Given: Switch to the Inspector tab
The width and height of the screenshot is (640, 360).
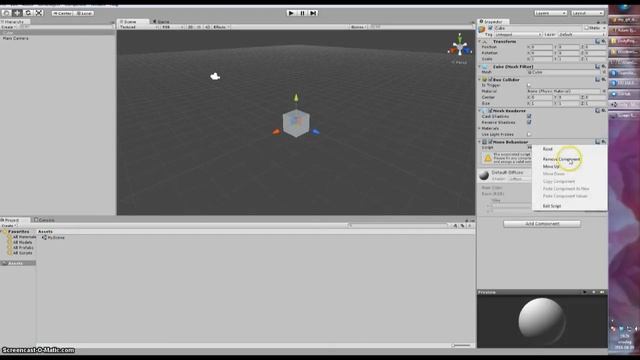Looking at the screenshot, I should click(493, 22).
